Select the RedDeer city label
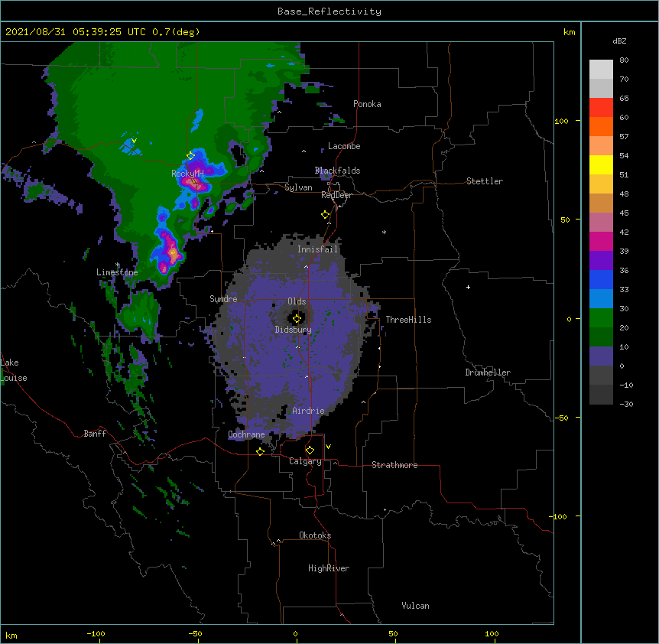Screen dimensions: 659x644 click(x=336, y=195)
